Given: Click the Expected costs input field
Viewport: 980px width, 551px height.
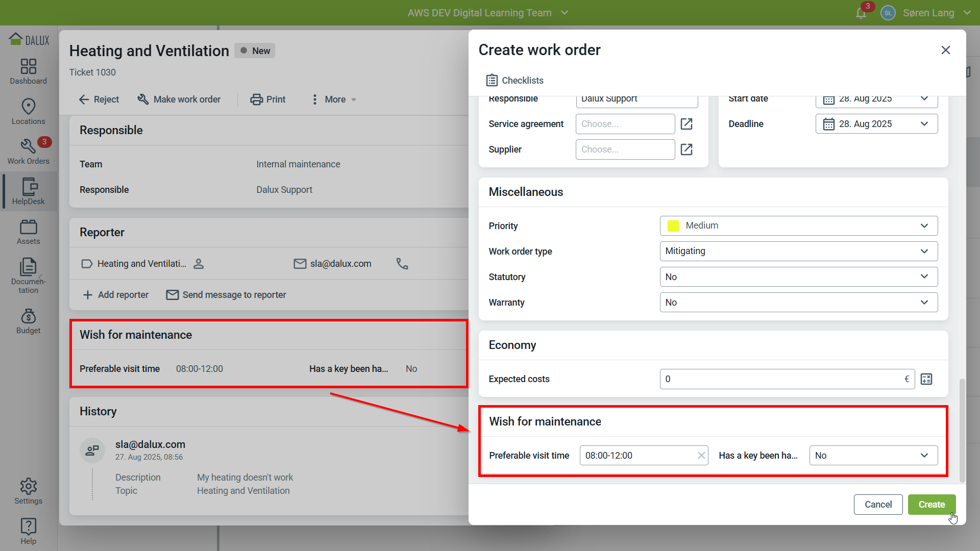Looking at the screenshot, I should 781,379.
